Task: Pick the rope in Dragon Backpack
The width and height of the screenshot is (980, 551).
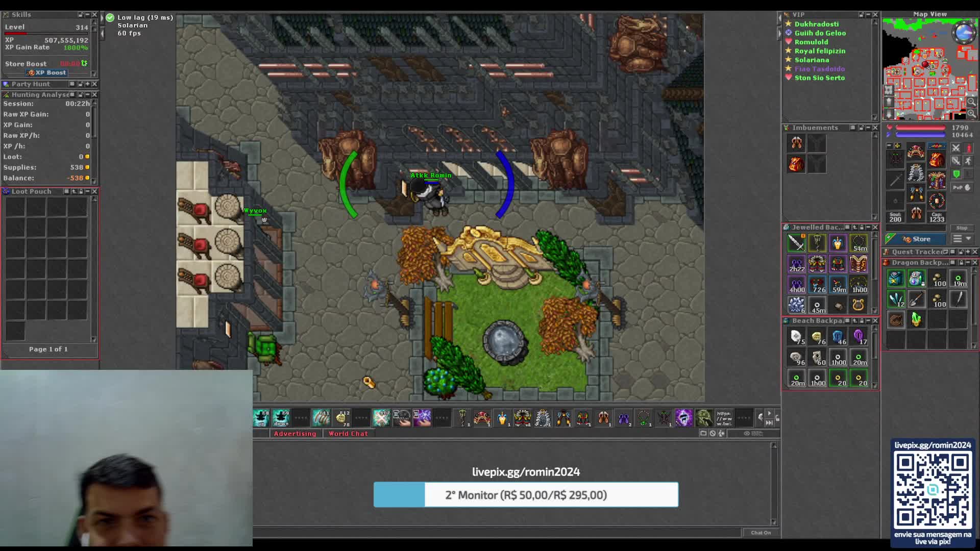Action: tap(896, 320)
